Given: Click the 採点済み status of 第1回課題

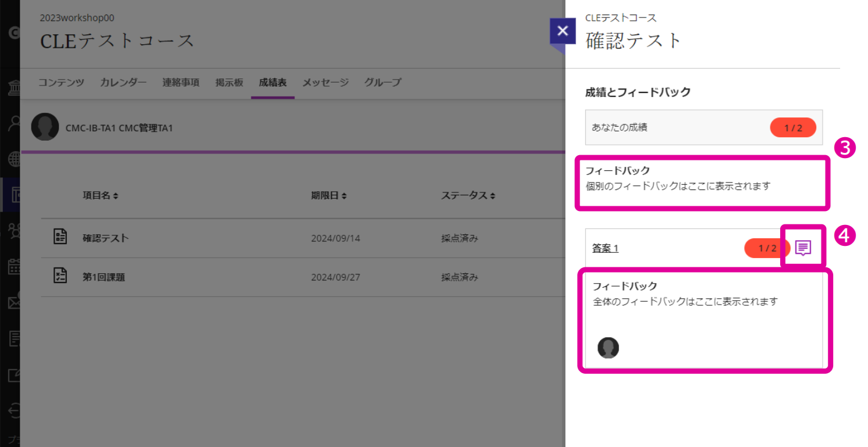Looking at the screenshot, I should (x=460, y=277).
